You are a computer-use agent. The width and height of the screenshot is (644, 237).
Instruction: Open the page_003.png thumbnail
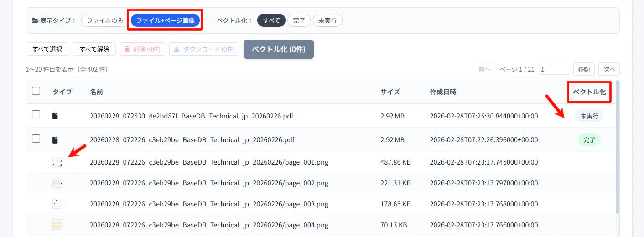(x=57, y=204)
